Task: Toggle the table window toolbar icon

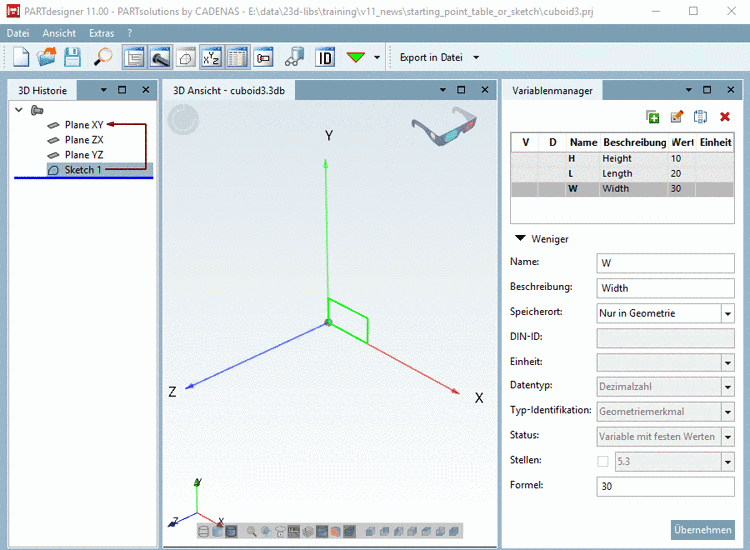Action: coord(237,58)
